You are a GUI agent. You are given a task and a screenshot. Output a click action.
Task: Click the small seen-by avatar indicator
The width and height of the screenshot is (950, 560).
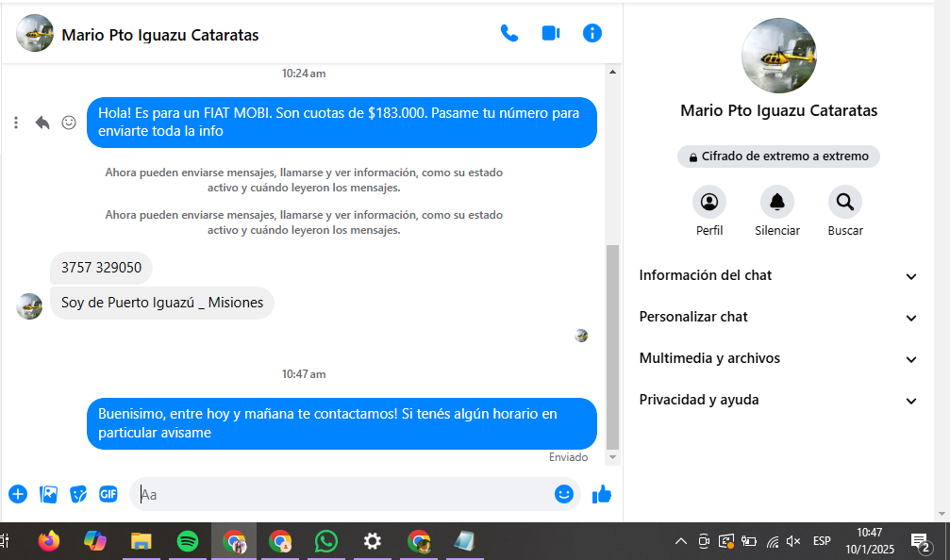click(581, 336)
